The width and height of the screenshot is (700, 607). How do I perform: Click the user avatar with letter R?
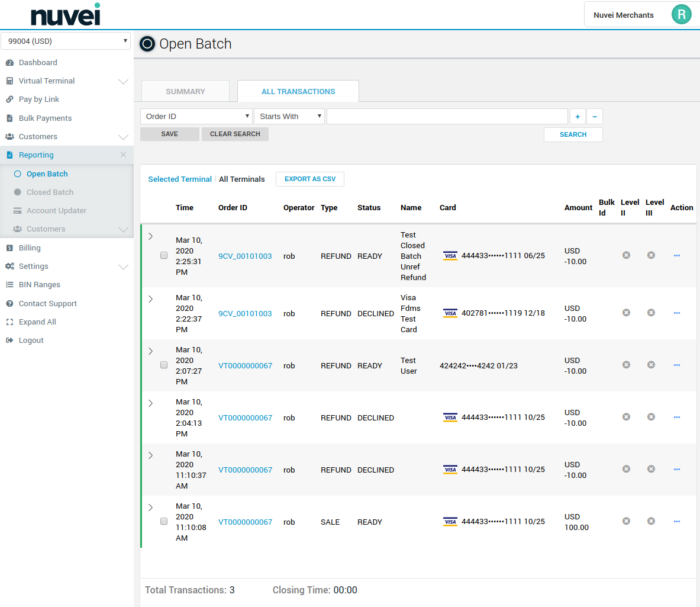pyautogui.click(x=681, y=15)
